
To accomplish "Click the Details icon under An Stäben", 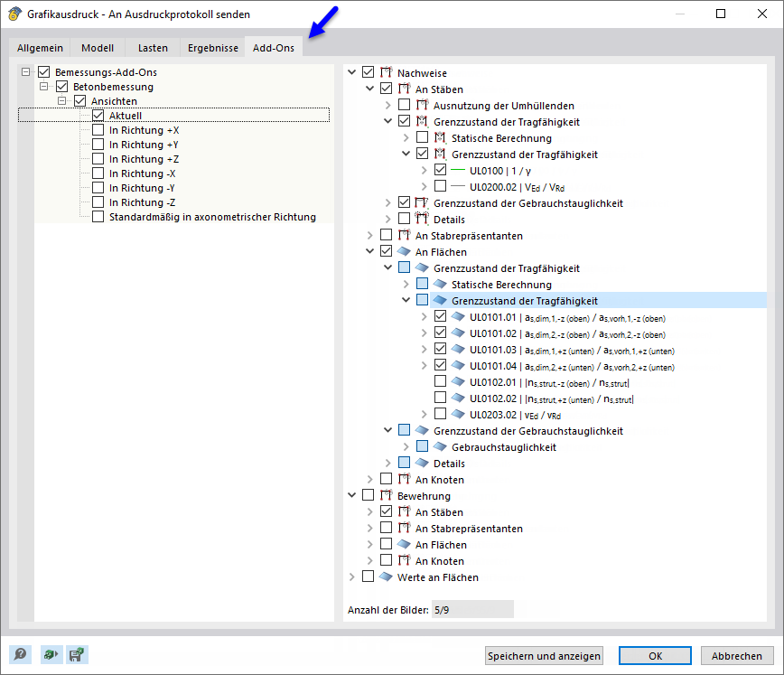I will [x=422, y=219].
